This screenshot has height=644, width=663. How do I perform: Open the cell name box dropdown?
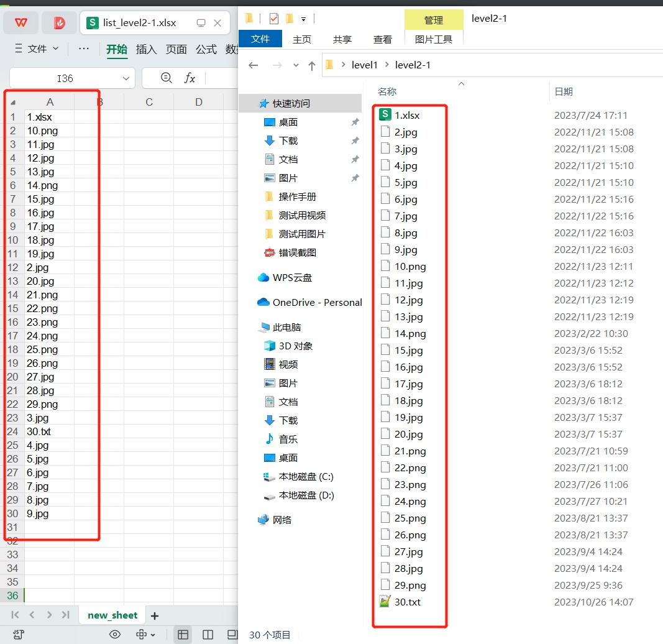[126, 78]
